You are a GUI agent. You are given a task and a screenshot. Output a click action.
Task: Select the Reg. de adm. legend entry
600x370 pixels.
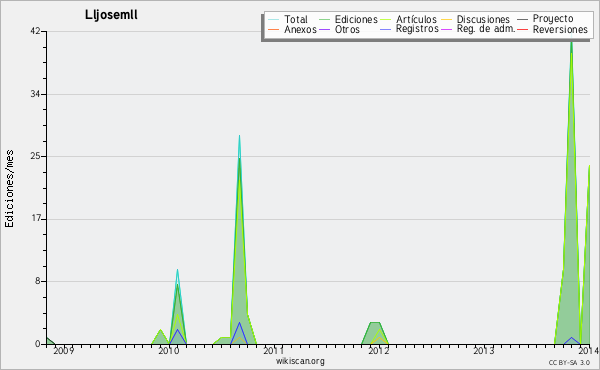pos(478,29)
